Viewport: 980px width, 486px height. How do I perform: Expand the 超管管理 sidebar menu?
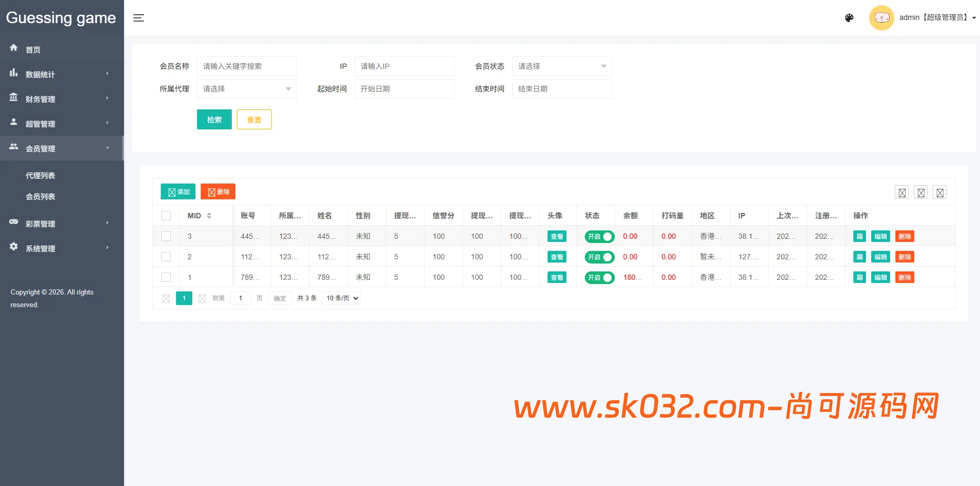(61, 124)
